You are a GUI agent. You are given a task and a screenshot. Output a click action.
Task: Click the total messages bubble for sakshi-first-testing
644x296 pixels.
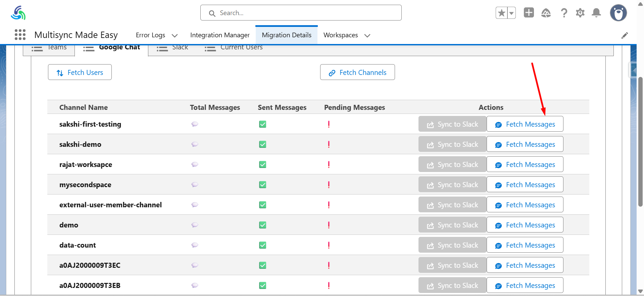[x=195, y=124]
